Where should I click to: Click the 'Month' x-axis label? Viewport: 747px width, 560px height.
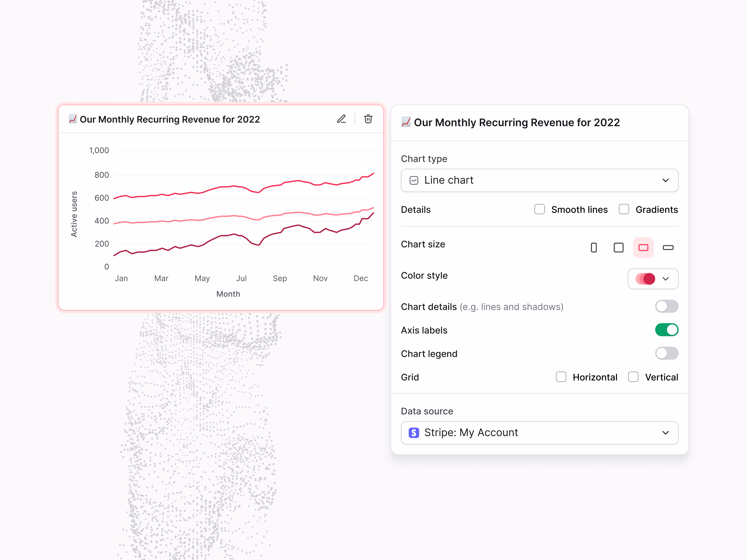click(x=228, y=294)
